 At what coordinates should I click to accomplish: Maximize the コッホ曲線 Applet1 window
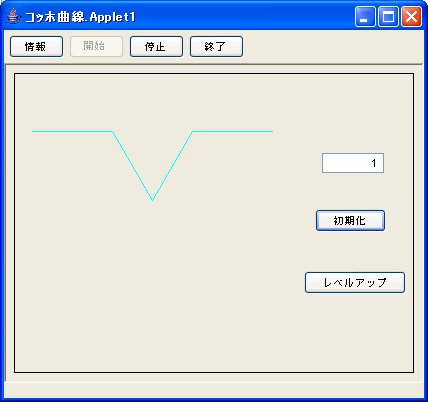click(388, 16)
